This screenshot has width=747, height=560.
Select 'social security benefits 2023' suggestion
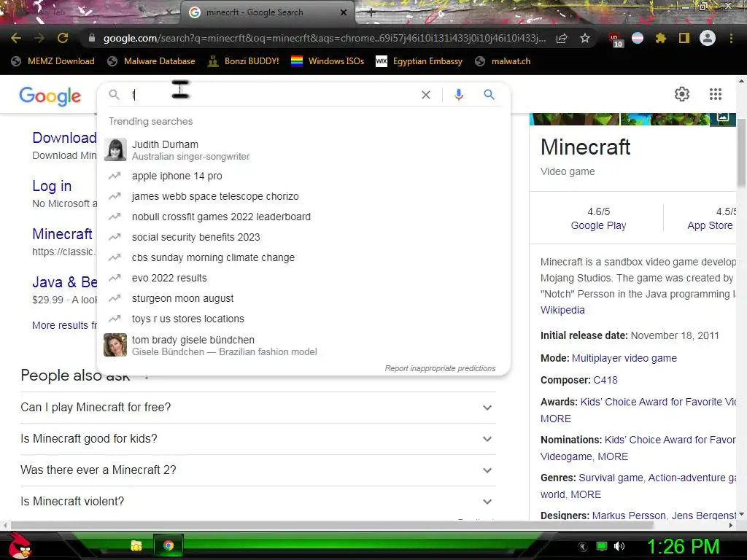(303, 237)
